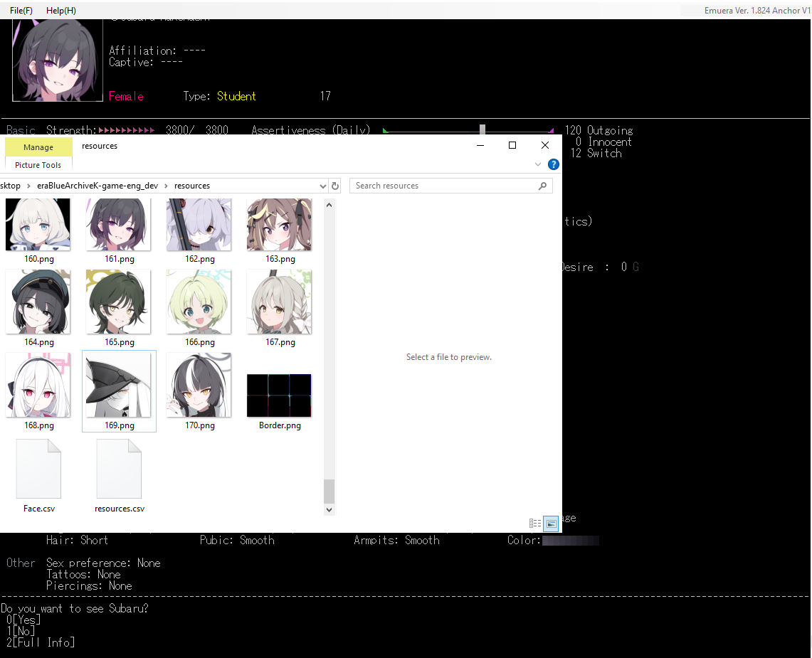
Task: Select the 166.png image file
Action: (x=199, y=302)
